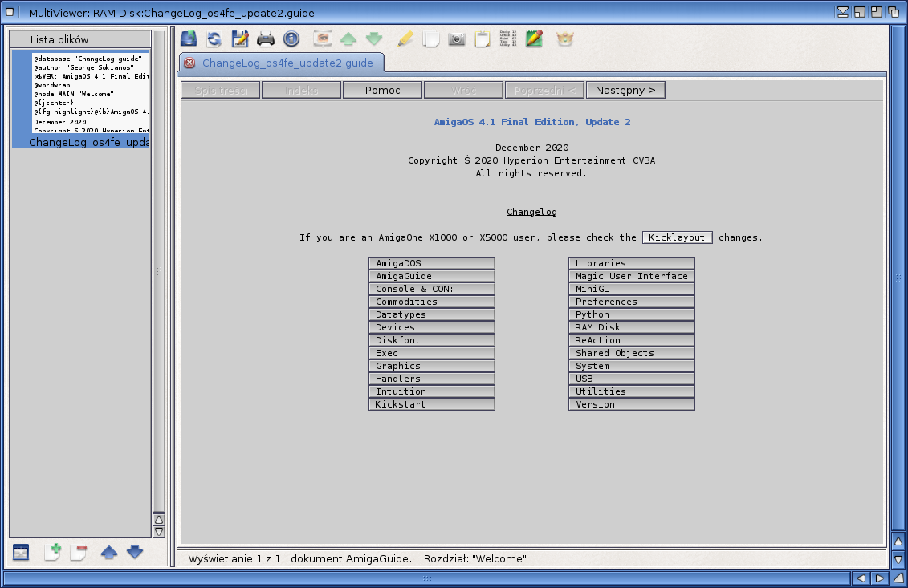Close the ChangeLog_os4fe_update2.guide tab with red X
Image resolution: width=908 pixels, height=588 pixels.
[189, 63]
